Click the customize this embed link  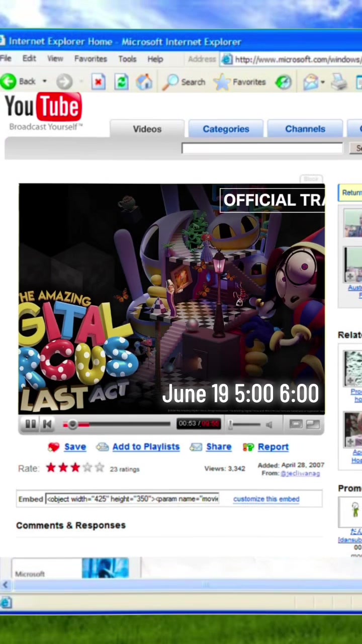[266, 499]
